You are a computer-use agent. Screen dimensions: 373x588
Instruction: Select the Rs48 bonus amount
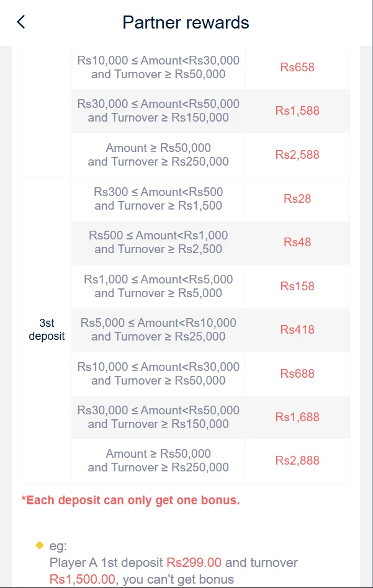click(x=297, y=242)
